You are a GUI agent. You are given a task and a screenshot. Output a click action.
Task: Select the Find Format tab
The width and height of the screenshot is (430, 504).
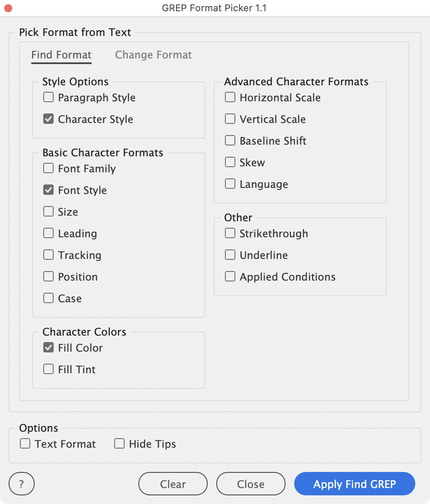pos(61,55)
